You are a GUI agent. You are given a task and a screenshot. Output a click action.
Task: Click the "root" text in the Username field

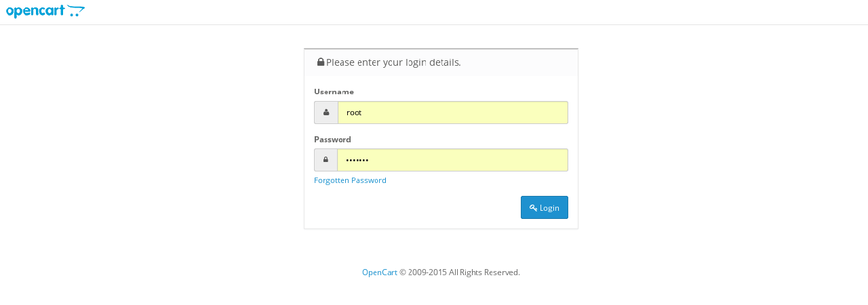tap(354, 113)
